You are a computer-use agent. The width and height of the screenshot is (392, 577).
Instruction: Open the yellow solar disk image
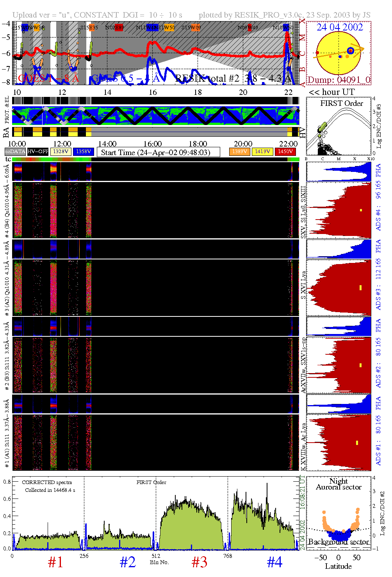(x=338, y=53)
